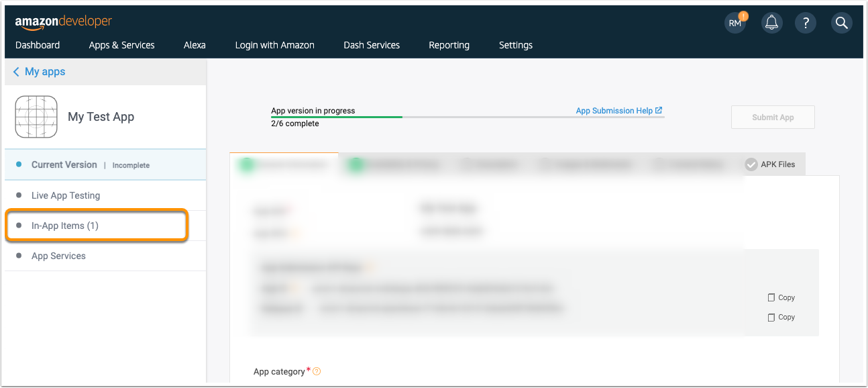Click the My Test App placeholder icon
The height and width of the screenshot is (388, 868).
coord(36,117)
